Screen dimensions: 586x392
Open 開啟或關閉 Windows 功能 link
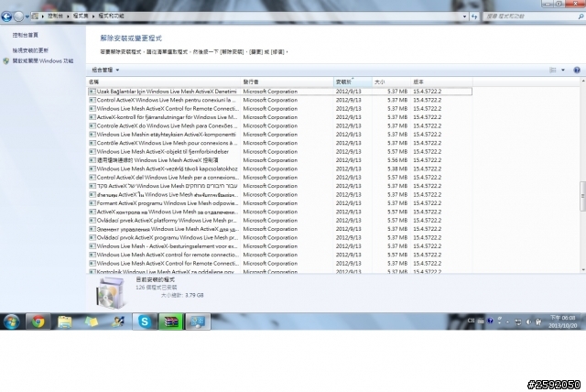pyautogui.click(x=43, y=61)
